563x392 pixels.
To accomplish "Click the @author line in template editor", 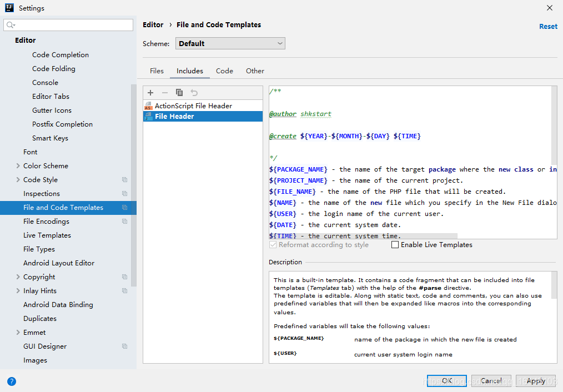I will tap(300, 114).
